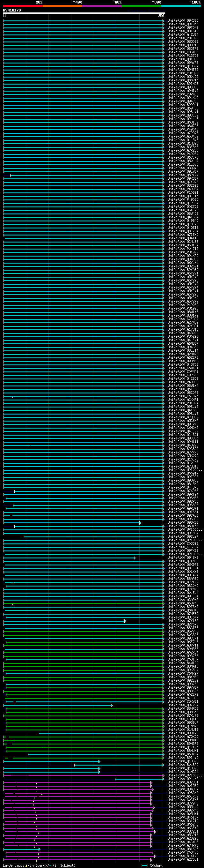Screen dimensions: 204x868
Task: Click the =50char. scale legend
Action: point(153,865)
